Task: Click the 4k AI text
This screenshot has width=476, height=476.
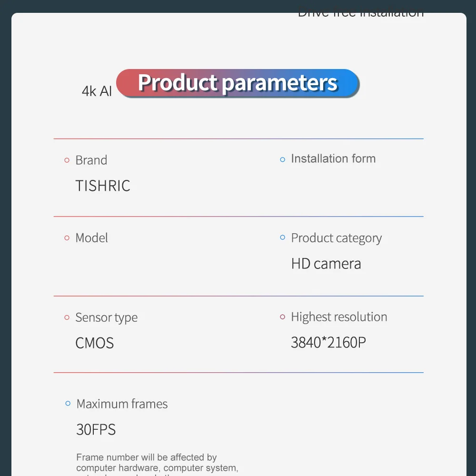Action: (x=97, y=91)
